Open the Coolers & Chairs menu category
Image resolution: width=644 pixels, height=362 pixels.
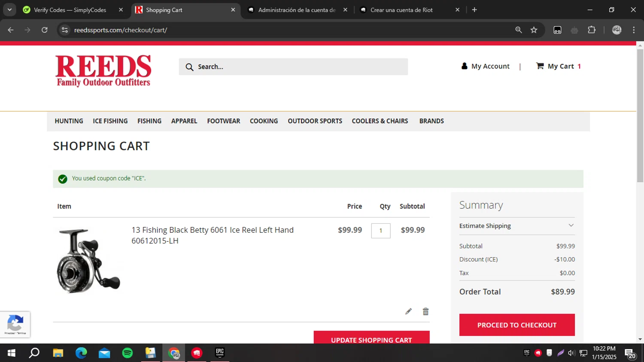click(x=380, y=121)
